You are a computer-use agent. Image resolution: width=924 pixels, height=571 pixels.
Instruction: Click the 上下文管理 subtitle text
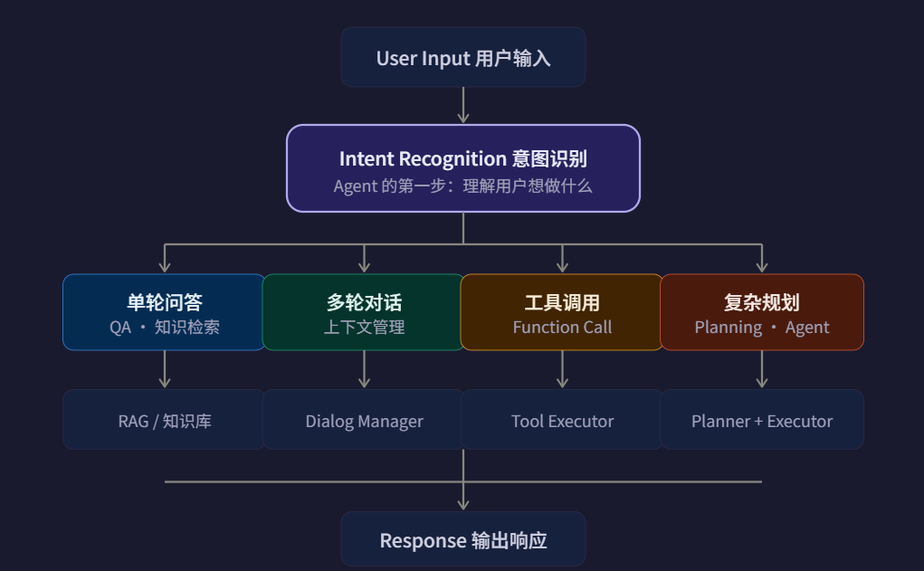click(x=364, y=327)
